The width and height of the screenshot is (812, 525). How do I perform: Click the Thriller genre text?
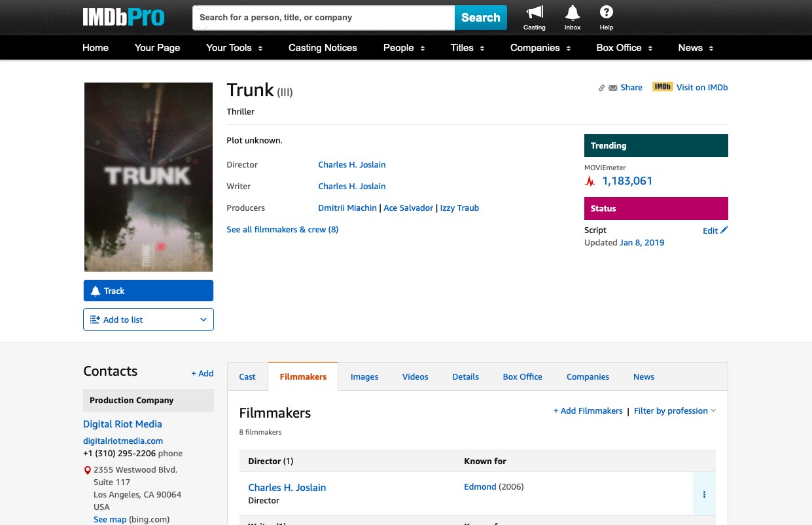coord(241,112)
